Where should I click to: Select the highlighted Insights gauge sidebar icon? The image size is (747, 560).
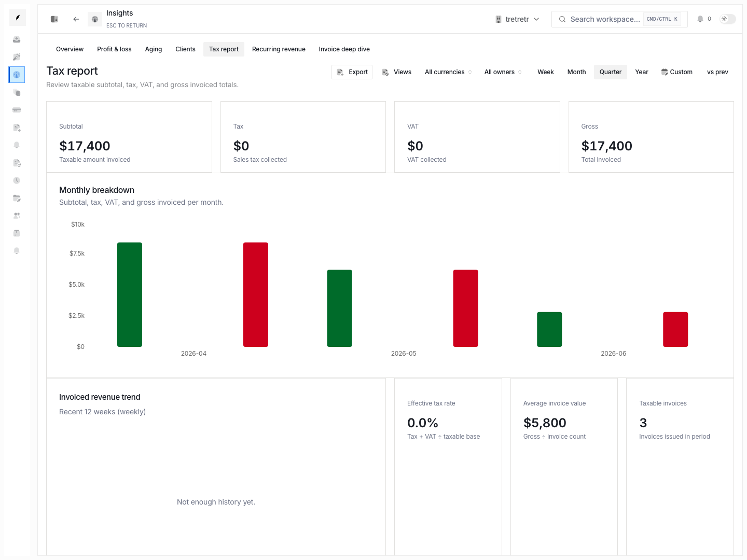[17, 75]
